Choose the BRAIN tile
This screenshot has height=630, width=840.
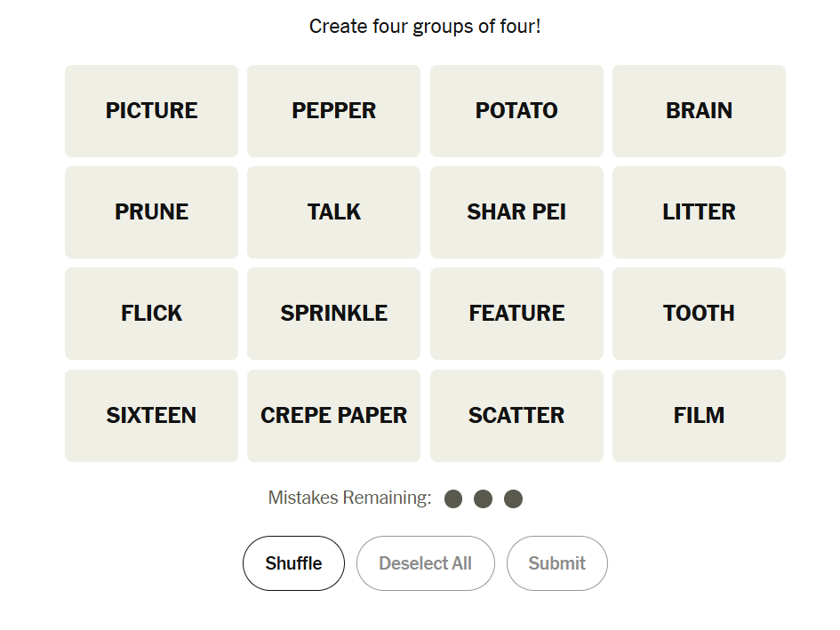point(699,111)
